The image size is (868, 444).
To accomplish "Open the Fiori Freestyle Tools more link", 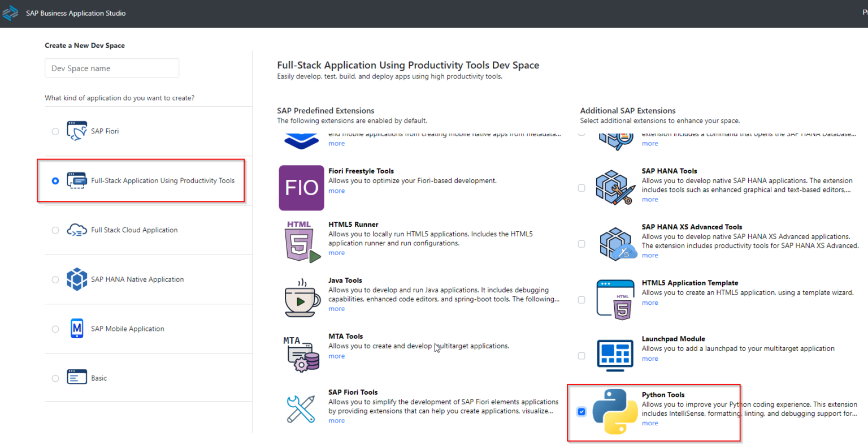I will point(336,191).
